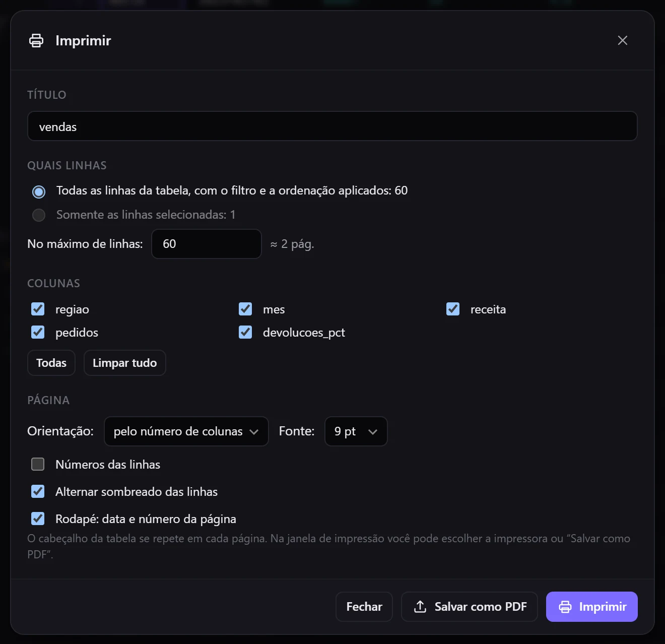The image size is (665, 644).
Task: Toggle Alternar sombreado das linhas
Action: point(38,491)
